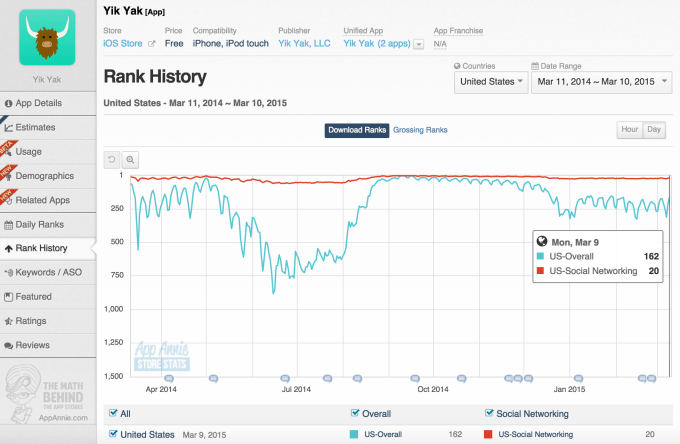Open Usage sidebar section
The image size is (680, 444).
[48, 152]
